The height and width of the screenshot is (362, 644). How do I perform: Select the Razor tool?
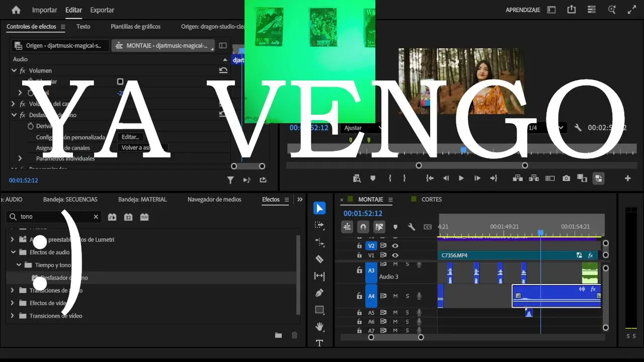319,259
